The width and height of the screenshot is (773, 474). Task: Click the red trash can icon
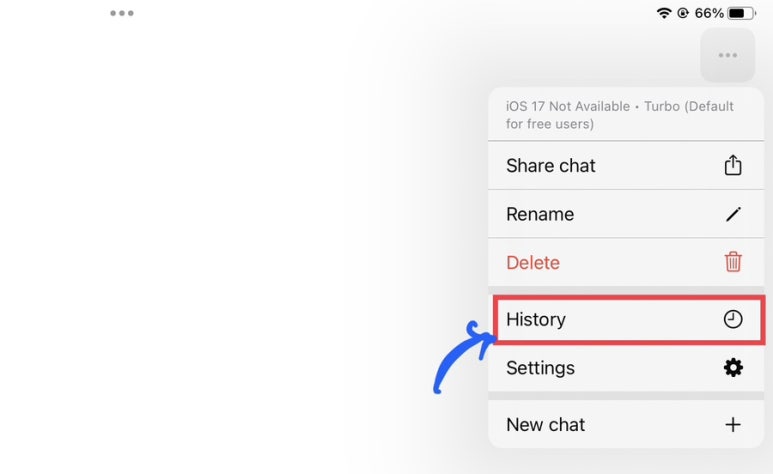(x=733, y=261)
